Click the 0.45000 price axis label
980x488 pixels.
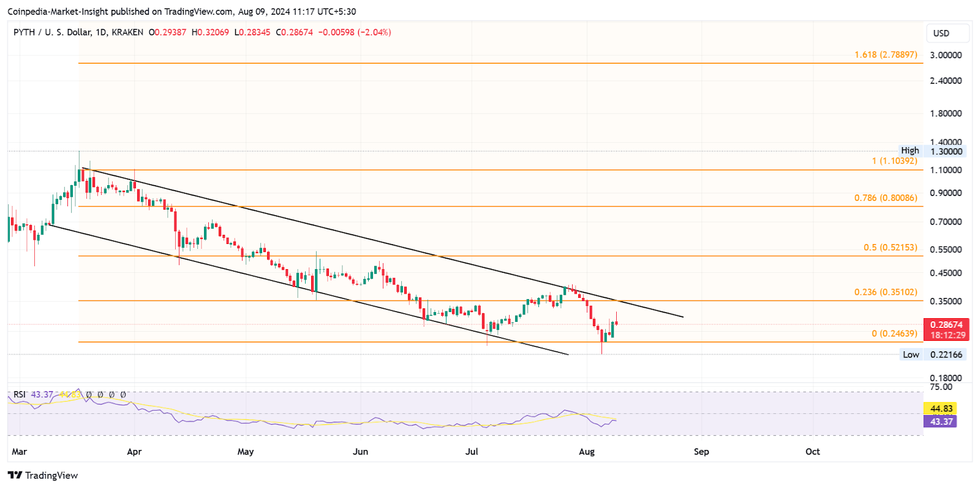pos(946,273)
